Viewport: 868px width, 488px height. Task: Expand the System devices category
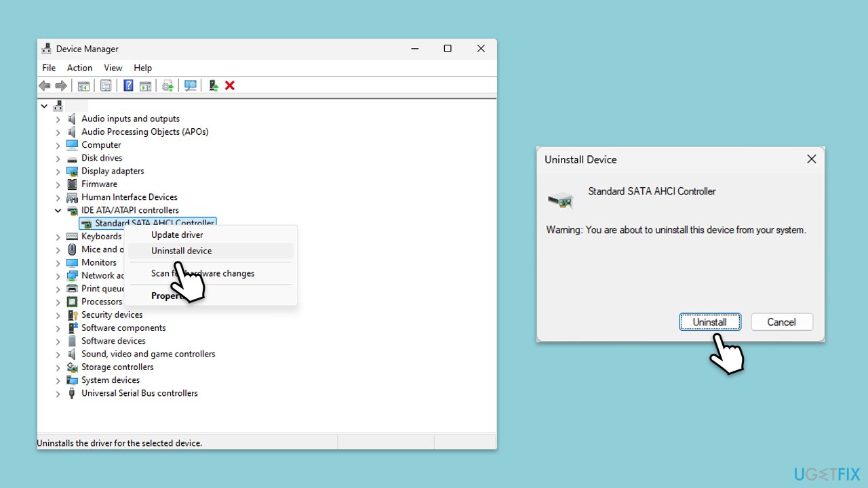coord(58,380)
